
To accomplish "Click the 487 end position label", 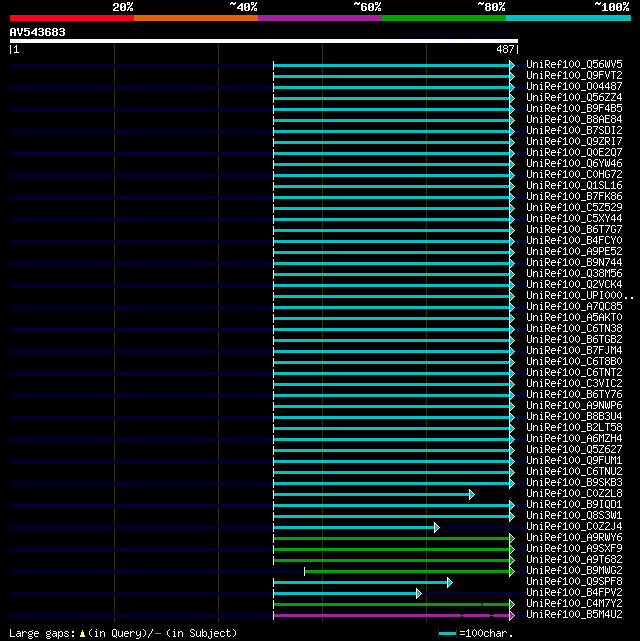I will click(505, 49).
